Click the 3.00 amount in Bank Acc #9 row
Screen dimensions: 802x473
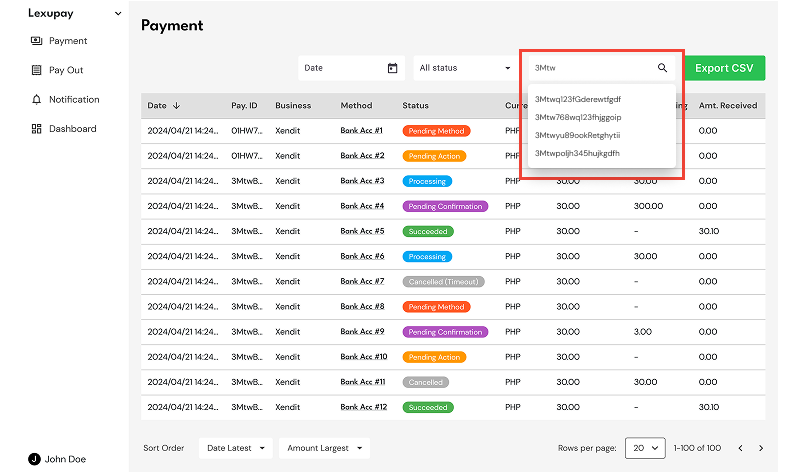pyautogui.click(x=642, y=331)
